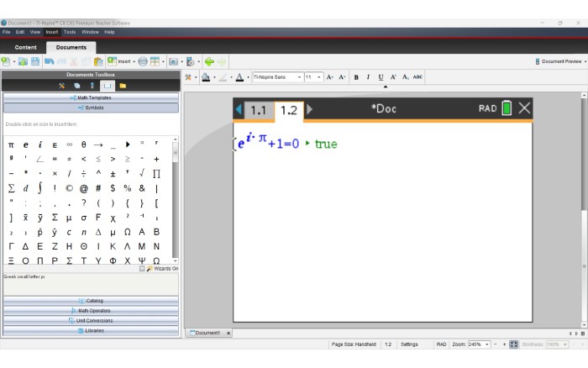The height and width of the screenshot is (368, 588).
Task: Toggle the strikethrough ABC format
Action: pos(417,77)
